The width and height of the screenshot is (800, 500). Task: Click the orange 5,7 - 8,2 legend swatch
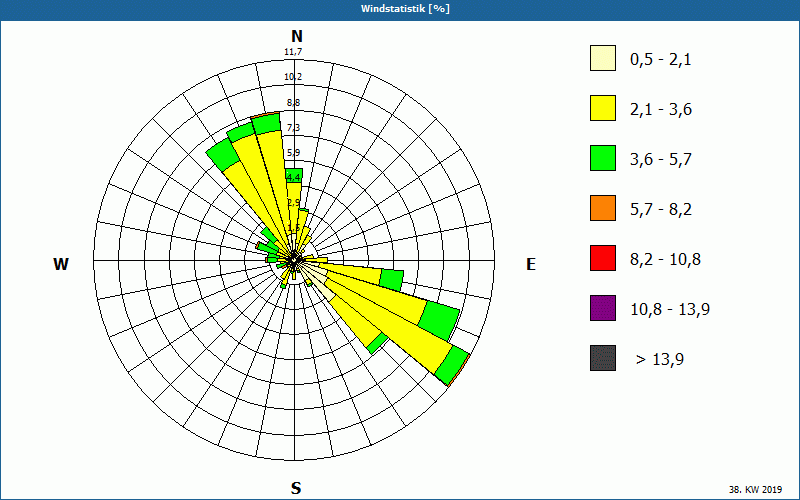click(603, 208)
